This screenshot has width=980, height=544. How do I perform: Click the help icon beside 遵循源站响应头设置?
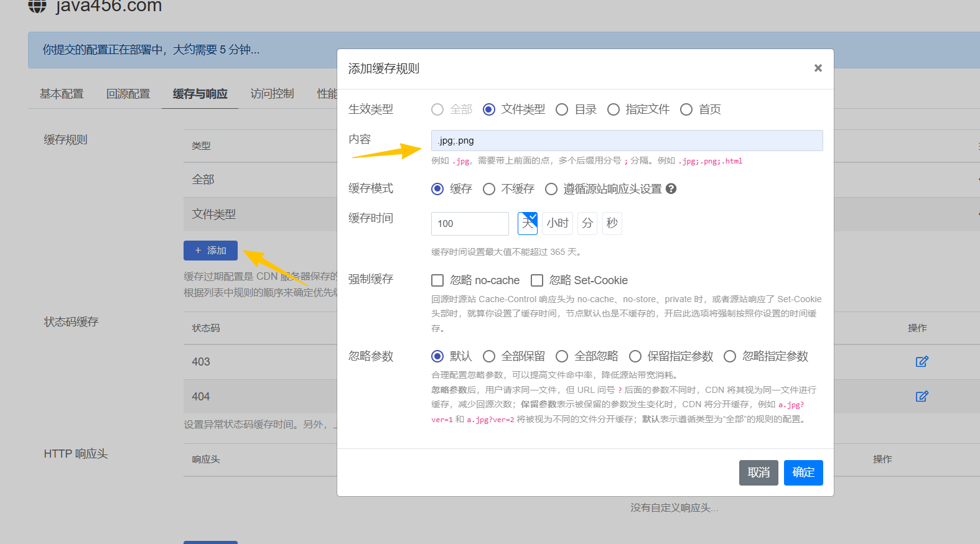[671, 188]
